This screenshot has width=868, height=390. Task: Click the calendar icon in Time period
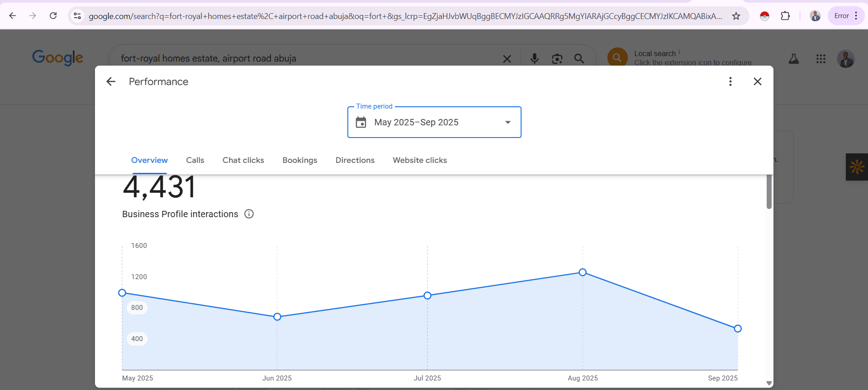click(361, 123)
